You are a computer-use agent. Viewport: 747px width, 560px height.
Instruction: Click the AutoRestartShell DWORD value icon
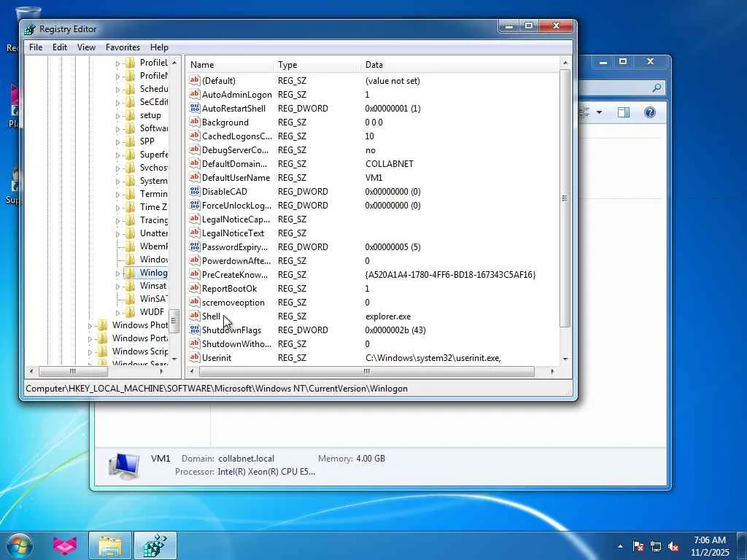click(x=194, y=108)
